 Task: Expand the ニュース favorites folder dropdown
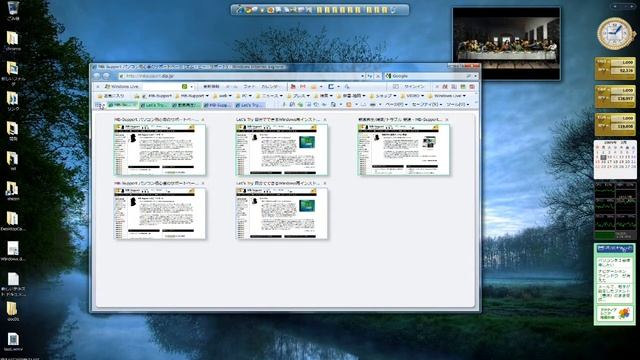point(281,96)
